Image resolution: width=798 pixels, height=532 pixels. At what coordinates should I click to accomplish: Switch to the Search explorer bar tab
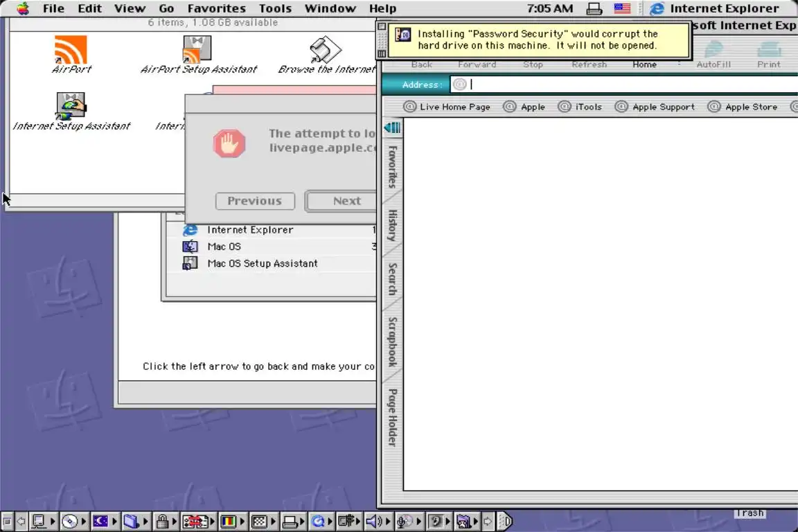click(x=392, y=279)
